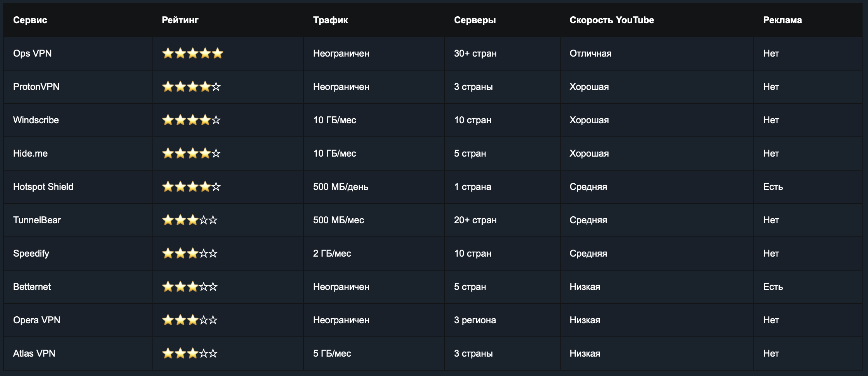This screenshot has width=868, height=376.
Task: Click the star rating in Windscribe row
Action: point(191,120)
